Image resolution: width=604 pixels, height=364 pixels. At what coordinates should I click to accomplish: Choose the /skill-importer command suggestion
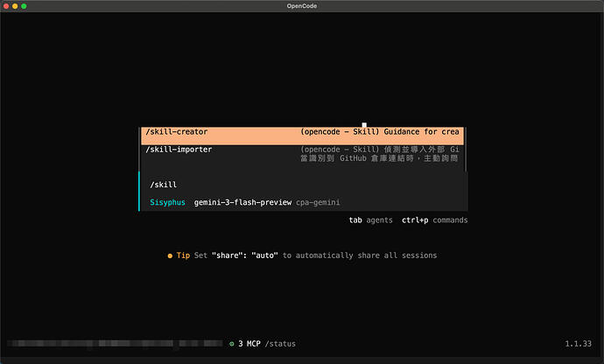(x=302, y=154)
